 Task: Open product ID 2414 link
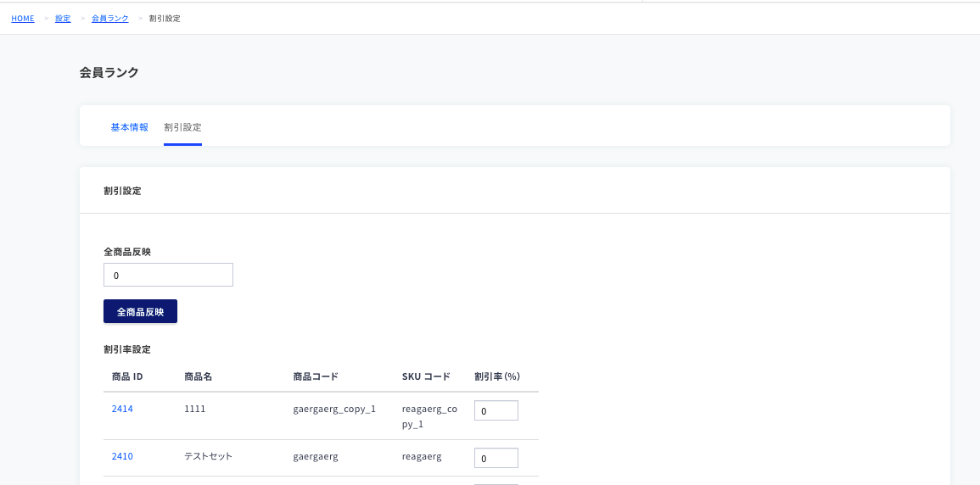click(122, 409)
